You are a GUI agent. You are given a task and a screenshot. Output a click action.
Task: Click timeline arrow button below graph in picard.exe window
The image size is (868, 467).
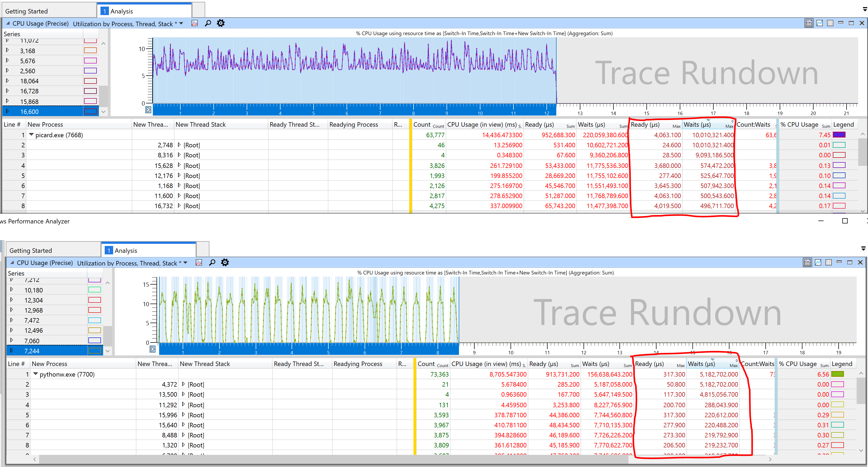[x=148, y=110]
